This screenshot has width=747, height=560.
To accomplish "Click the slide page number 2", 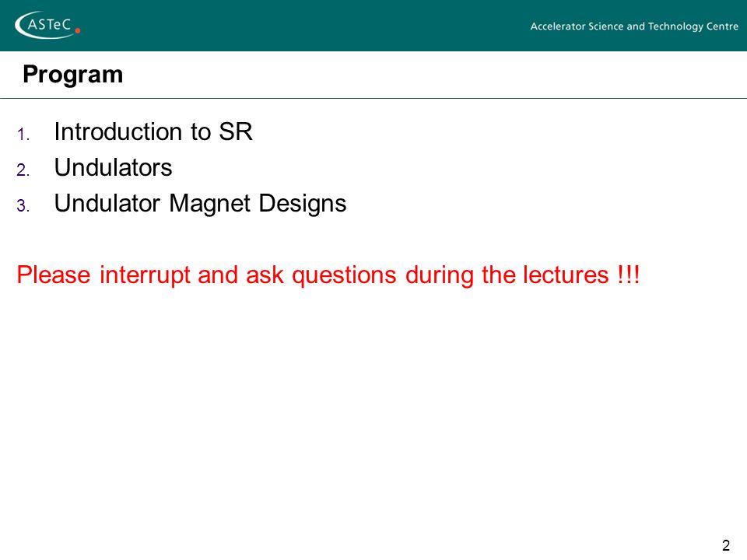I will [725, 545].
